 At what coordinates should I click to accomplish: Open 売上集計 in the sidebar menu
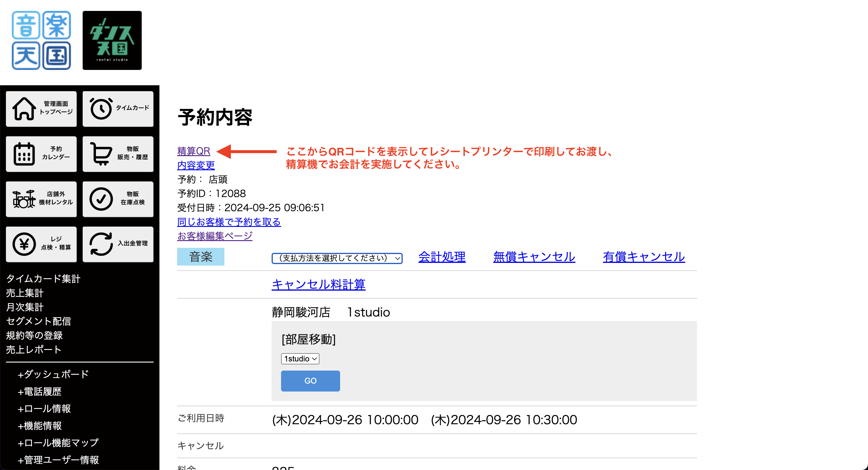(x=25, y=293)
